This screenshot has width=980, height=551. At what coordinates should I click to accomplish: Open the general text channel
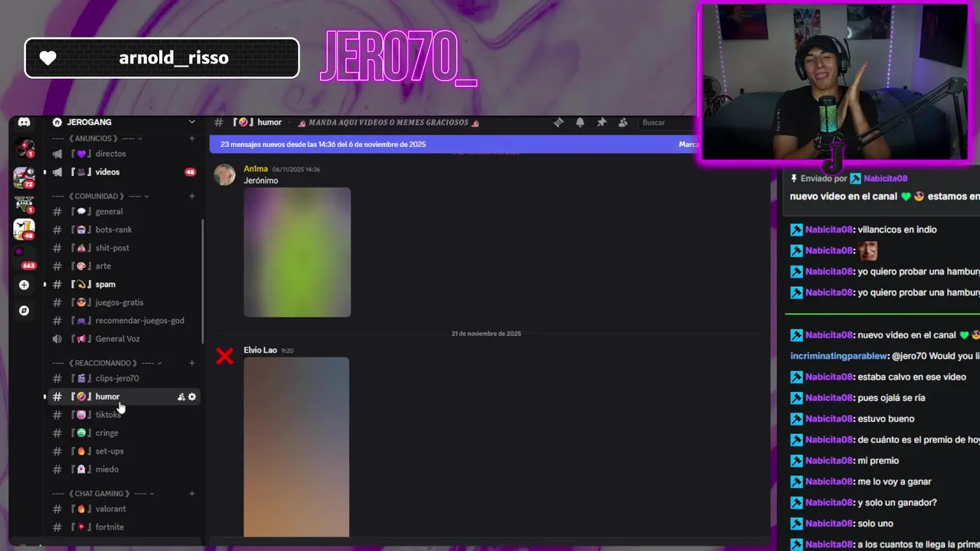122,211
